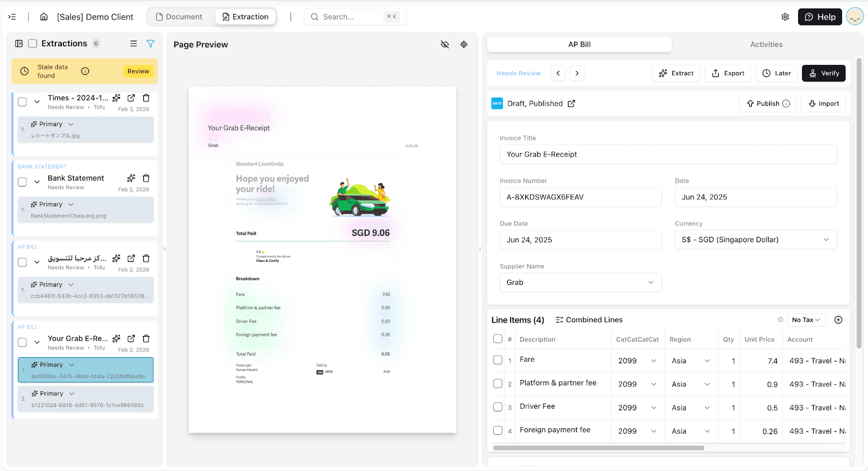Open Supplier Name Grab dropdown
This screenshot has height=471, width=868.
point(580,282)
